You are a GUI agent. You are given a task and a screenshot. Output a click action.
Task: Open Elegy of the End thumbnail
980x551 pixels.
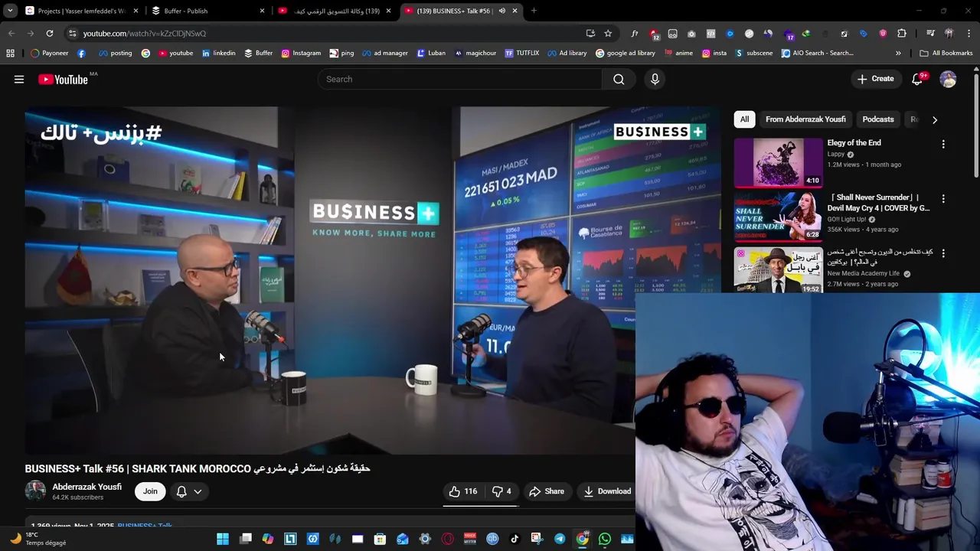(x=779, y=162)
